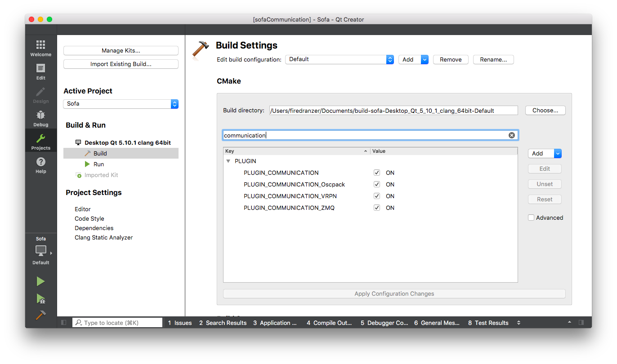Open Dependencies project settings
The image size is (617, 364).
click(94, 228)
